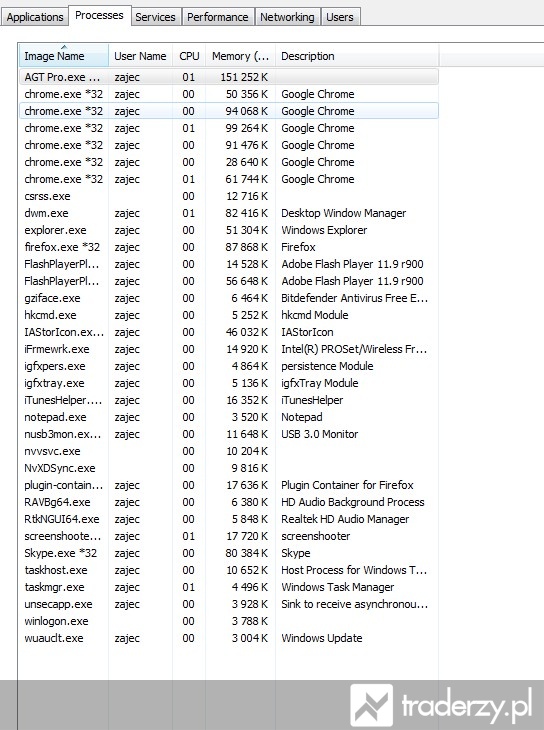
Task: Select the RtkNGUI64.exe process
Action: click(x=229, y=519)
